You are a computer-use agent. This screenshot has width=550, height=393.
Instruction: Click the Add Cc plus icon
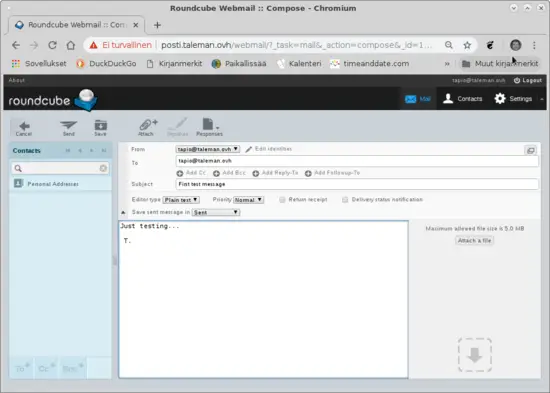pyautogui.click(x=180, y=173)
